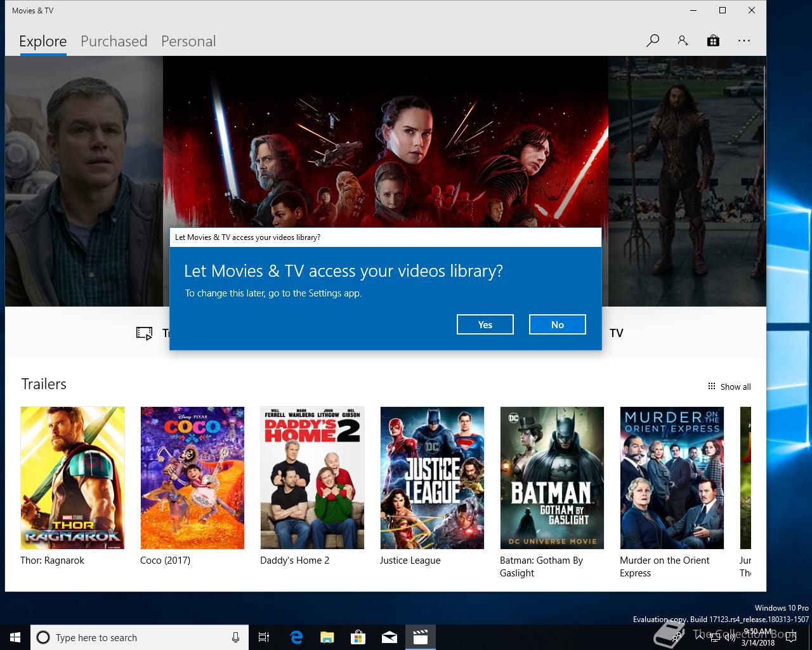Open the Coco (2017) poster
Image resolution: width=812 pixels, height=650 pixels.
192,478
